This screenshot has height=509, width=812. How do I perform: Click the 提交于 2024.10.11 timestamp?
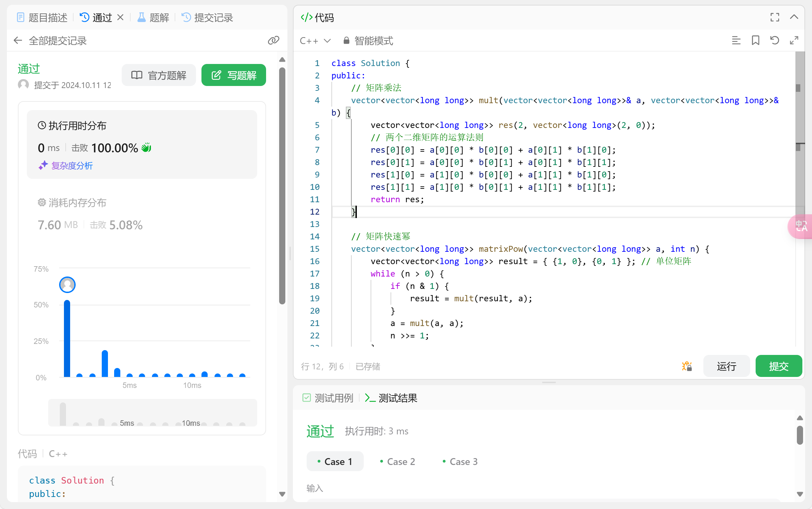click(73, 85)
